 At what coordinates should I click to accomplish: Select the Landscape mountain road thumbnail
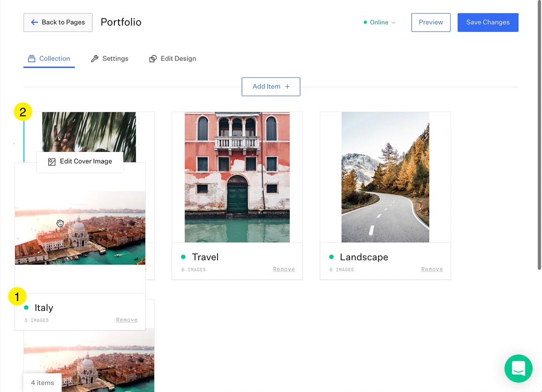click(x=385, y=177)
